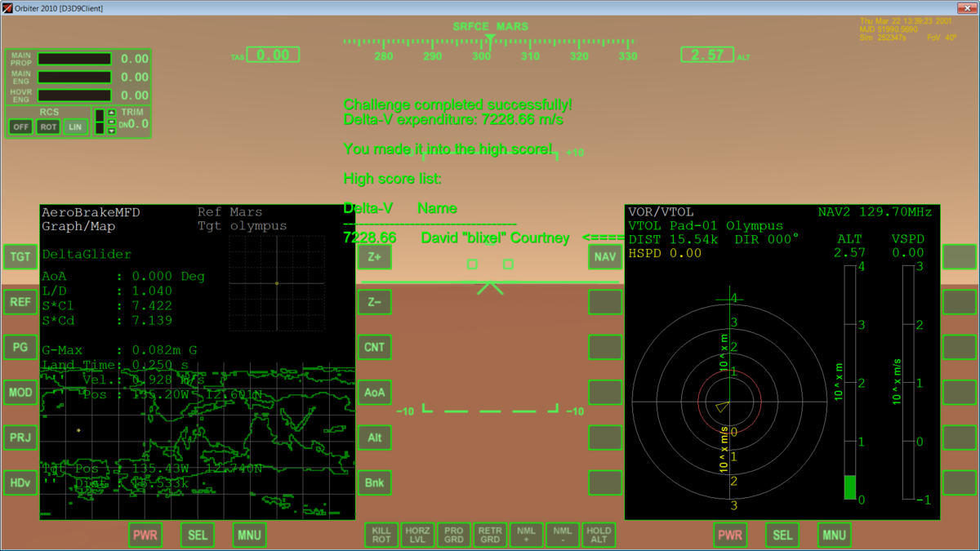The height and width of the screenshot is (551, 980).
Task: Click the ALT altitude readout 2.57
Action: (707, 55)
